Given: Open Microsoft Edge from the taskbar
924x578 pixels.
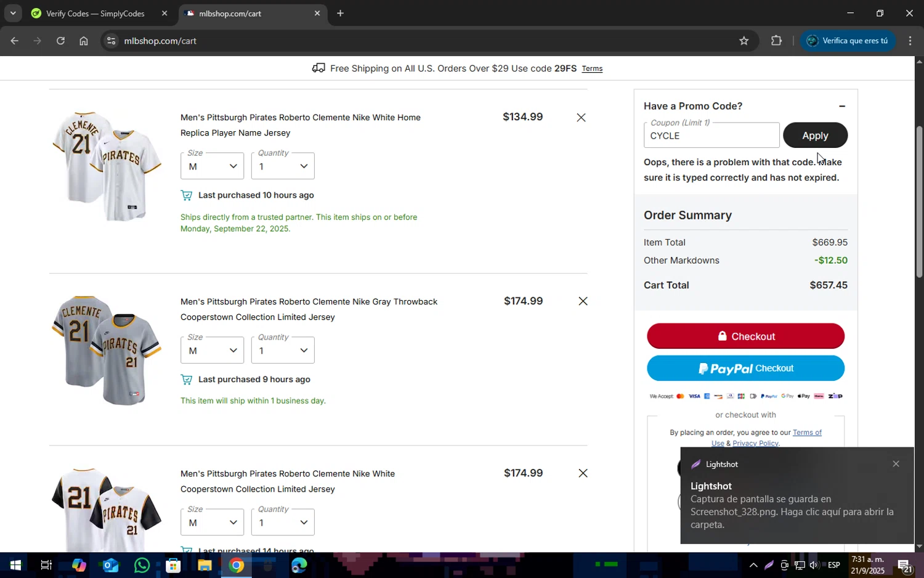Looking at the screenshot, I should point(299,565).
